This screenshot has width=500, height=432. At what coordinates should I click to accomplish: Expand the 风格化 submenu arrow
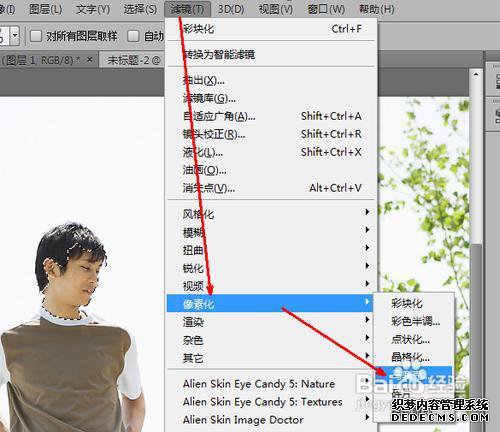tap(367, 212)
